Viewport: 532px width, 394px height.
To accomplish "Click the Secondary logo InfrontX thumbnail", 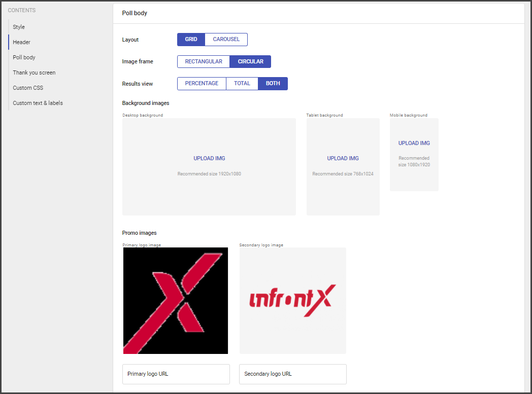I will click(293, 301).
